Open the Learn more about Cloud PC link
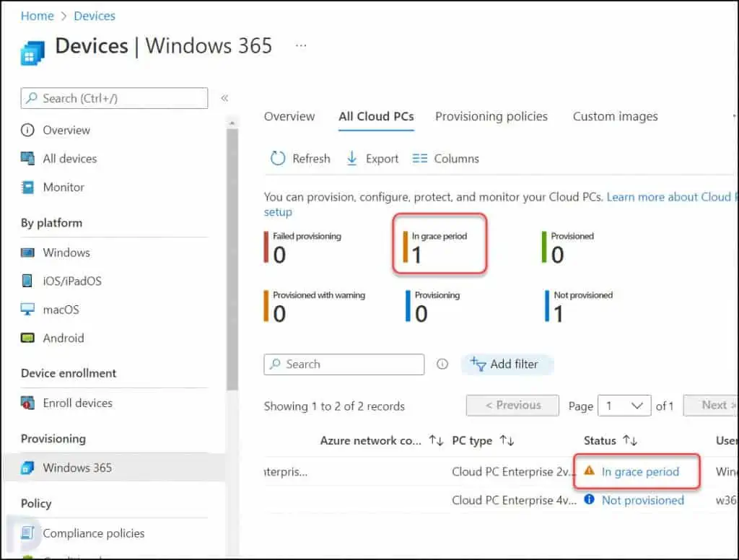Screen dimensions: 739x560 point(670,197)
